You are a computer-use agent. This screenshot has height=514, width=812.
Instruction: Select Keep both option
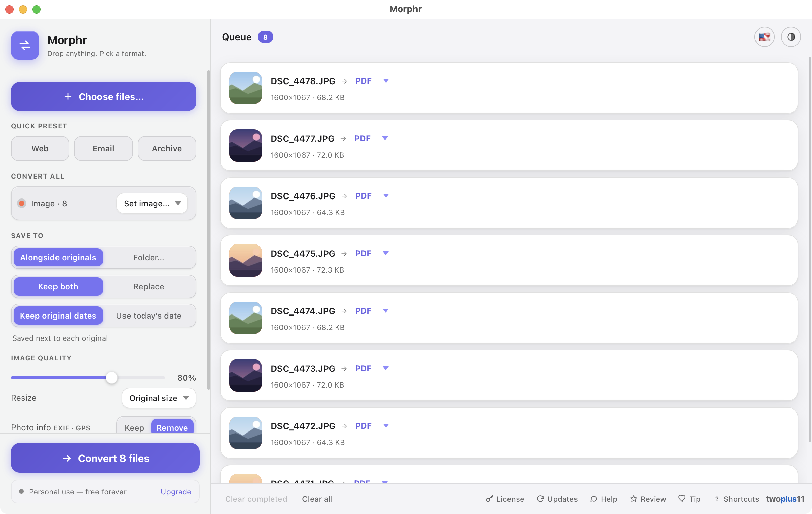pos(58,286)
